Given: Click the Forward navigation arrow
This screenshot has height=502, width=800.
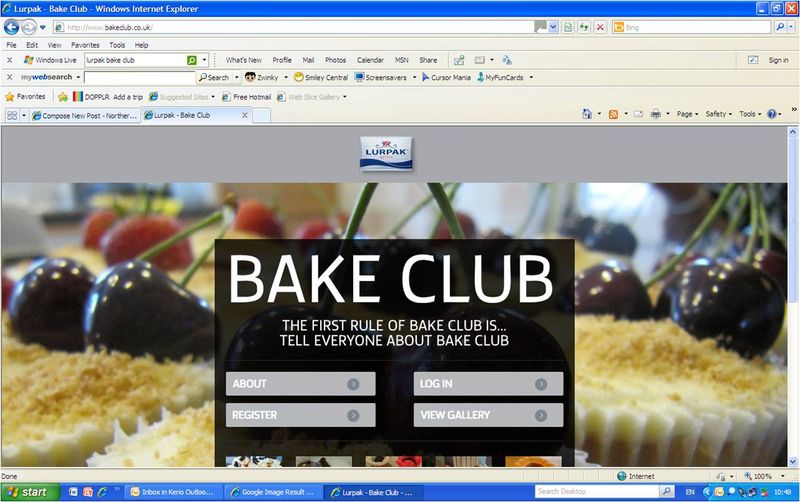Looking at the screenshot, I should 29,27.
